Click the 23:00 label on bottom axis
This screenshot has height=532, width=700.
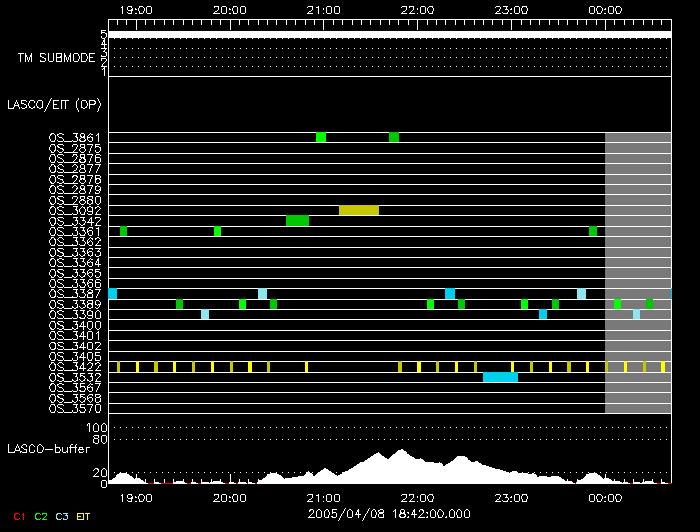tap(511, 497)
